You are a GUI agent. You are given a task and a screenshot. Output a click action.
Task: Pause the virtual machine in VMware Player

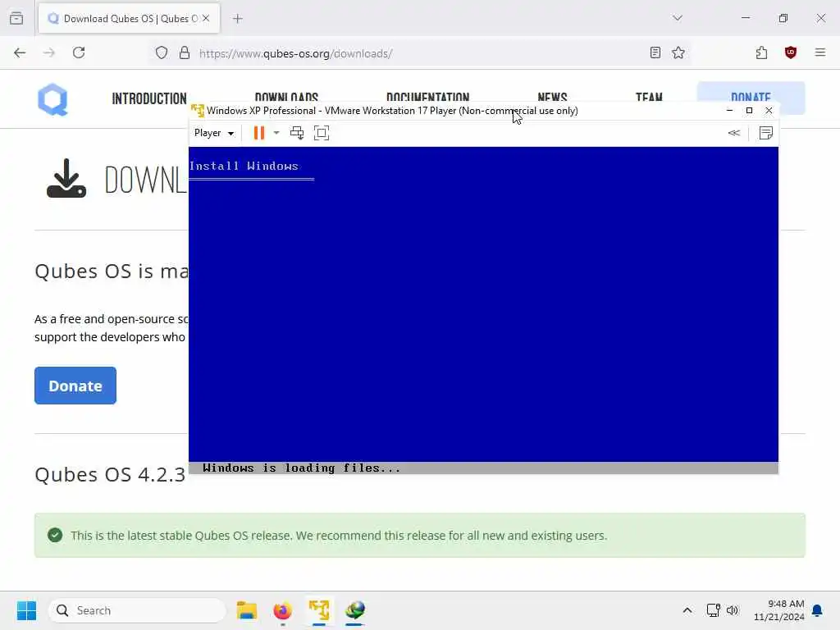[x=258, y=133]
